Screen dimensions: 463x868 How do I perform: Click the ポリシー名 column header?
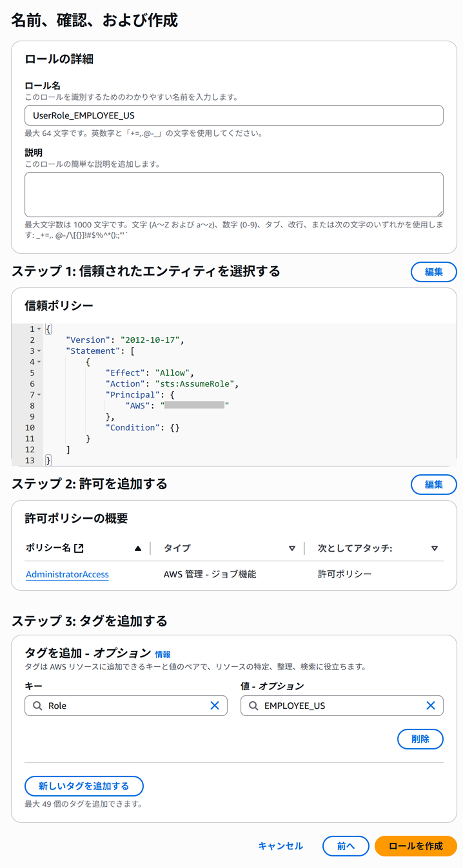(x=48, y=548)
